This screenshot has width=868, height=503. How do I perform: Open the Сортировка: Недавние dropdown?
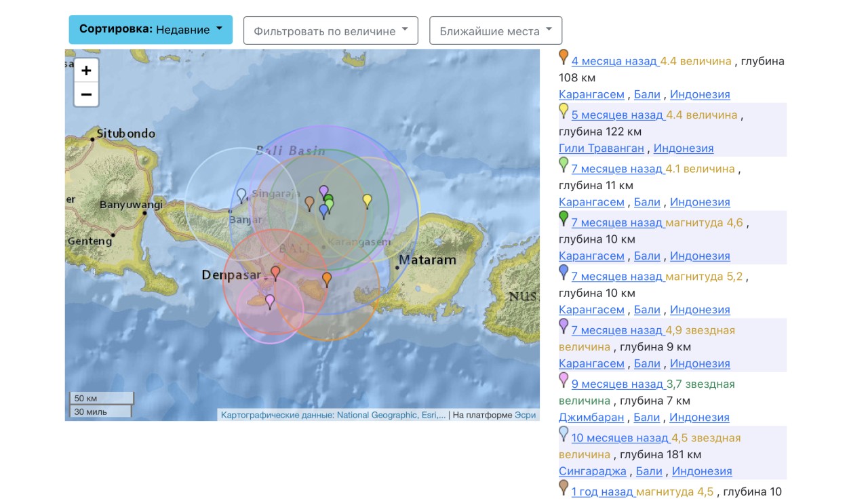tap(151, 30)
